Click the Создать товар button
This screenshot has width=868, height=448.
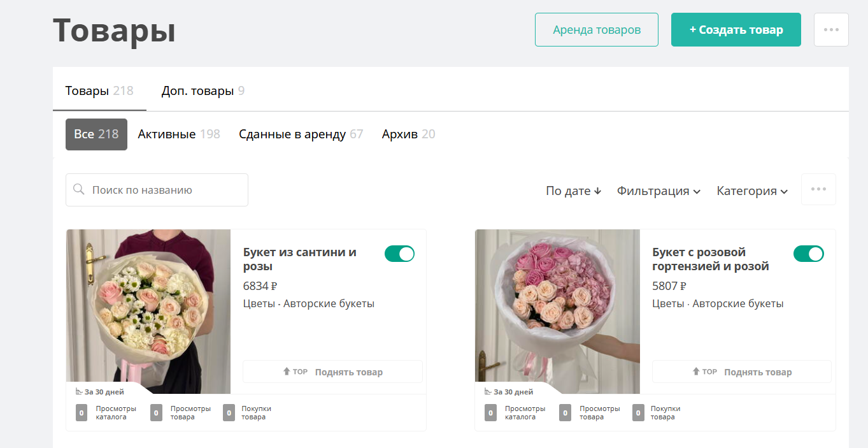736,30
